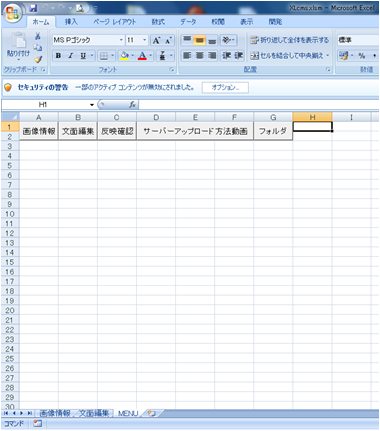380x431 pixels.
Task: Activate the Format Painter brush
Action: [x=38, y=60]
